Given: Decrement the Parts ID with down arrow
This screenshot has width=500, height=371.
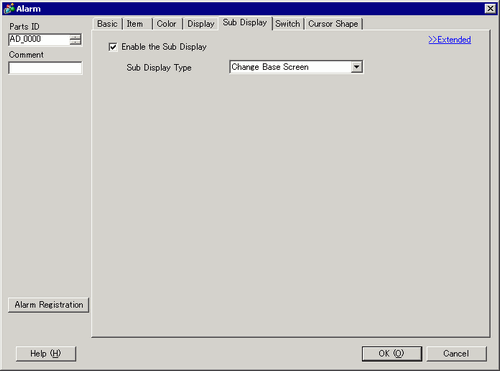Looking at the screenshot, I should [75, 42].
